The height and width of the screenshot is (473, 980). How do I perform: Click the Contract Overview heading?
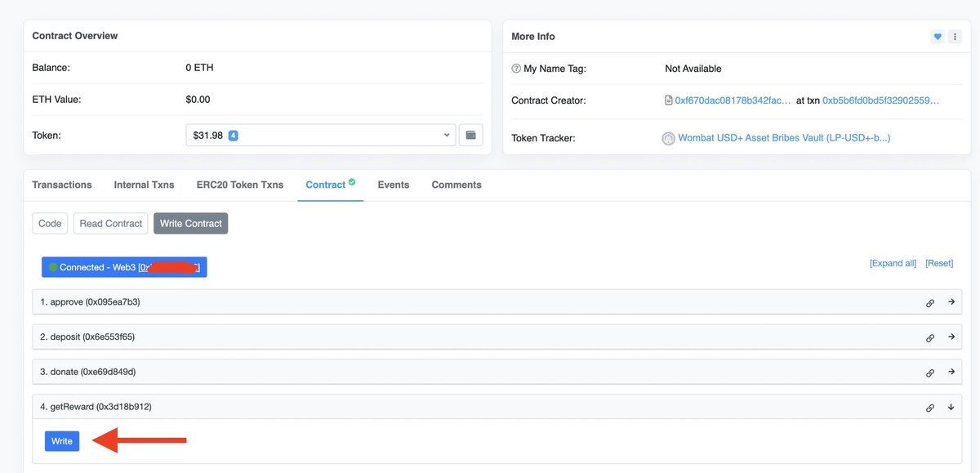tap(75, 36)
